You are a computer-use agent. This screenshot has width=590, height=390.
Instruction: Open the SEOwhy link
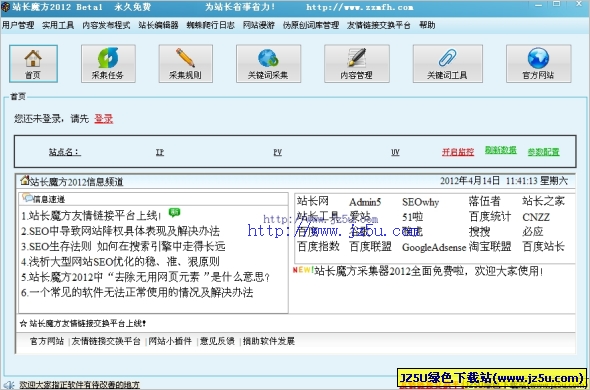(x=420, y=202)
